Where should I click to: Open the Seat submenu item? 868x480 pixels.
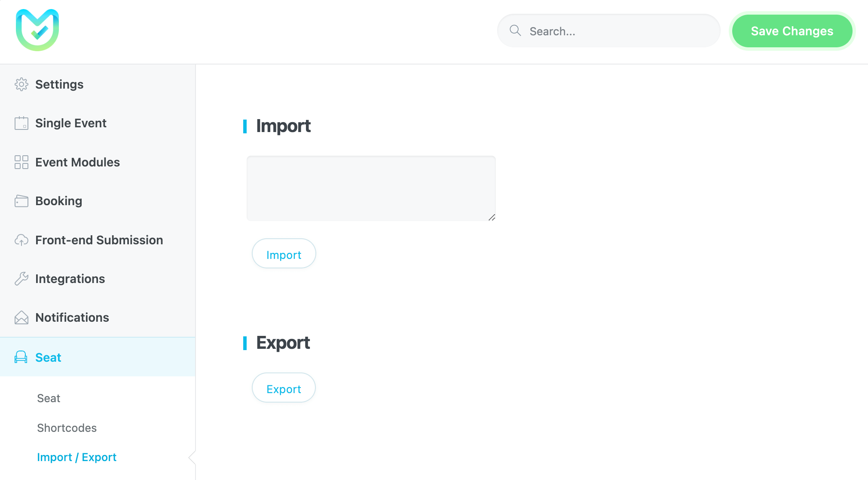click(x=49, y=398)
